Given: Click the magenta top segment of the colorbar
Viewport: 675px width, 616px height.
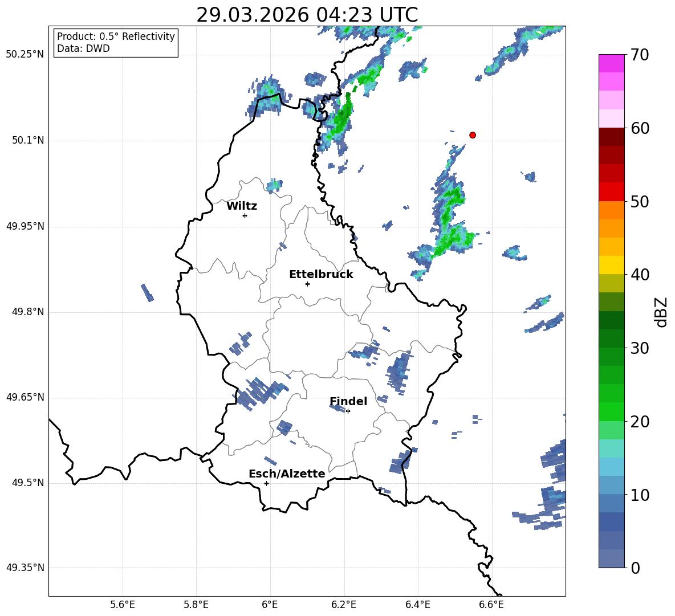Looking at the screenshot, I should pos(612,63).
